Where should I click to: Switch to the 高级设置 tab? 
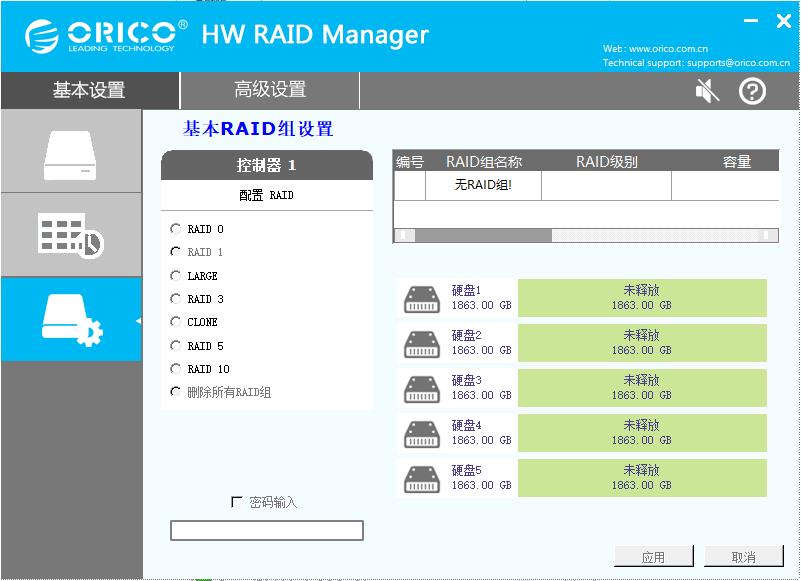[270, 90]
